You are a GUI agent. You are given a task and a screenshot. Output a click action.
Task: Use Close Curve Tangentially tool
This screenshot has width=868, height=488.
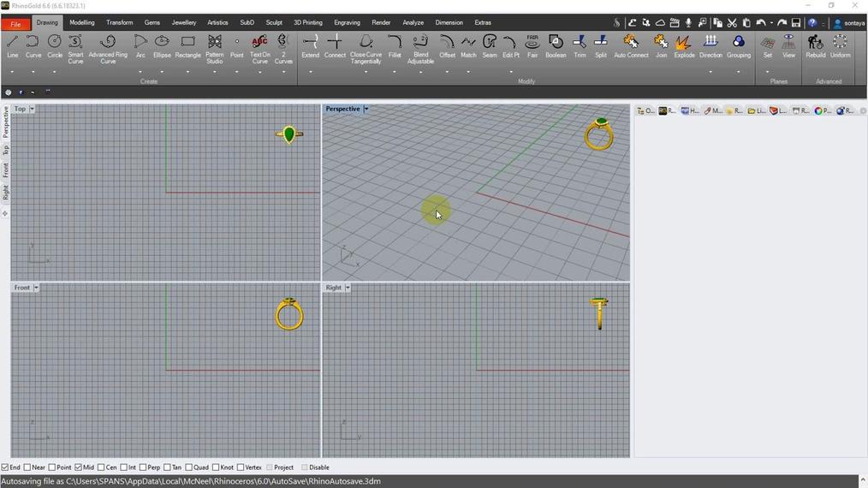(366, 50)
